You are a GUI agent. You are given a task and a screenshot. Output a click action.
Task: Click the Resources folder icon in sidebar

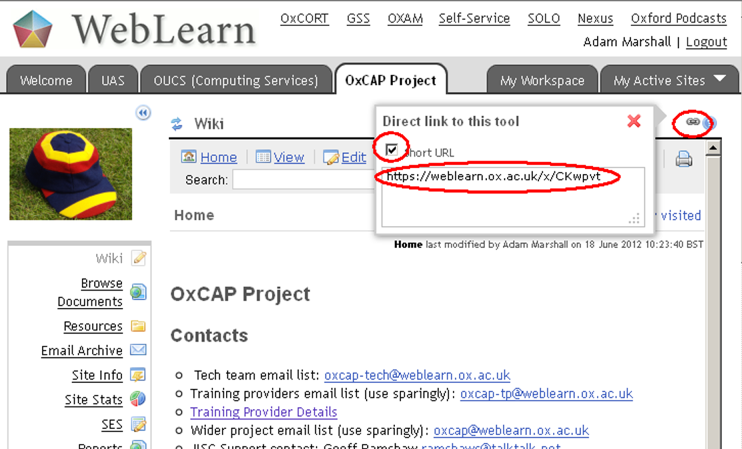click(x=138, y=326)
